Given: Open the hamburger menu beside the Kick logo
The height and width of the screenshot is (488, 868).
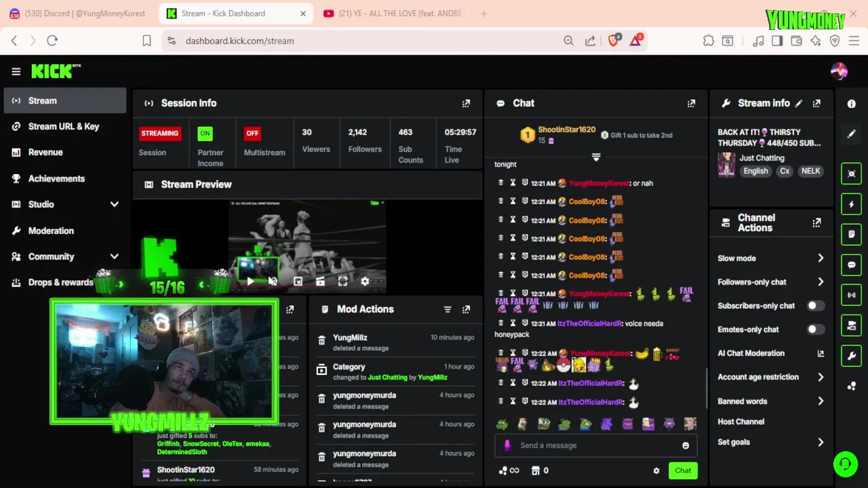Looking at the screenshot, I should point(16,71).
